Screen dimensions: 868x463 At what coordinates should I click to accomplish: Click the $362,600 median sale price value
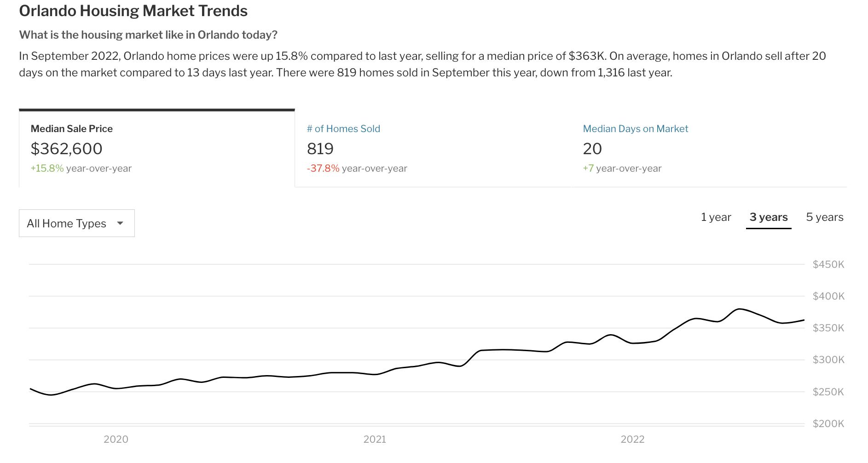(66, 149)
